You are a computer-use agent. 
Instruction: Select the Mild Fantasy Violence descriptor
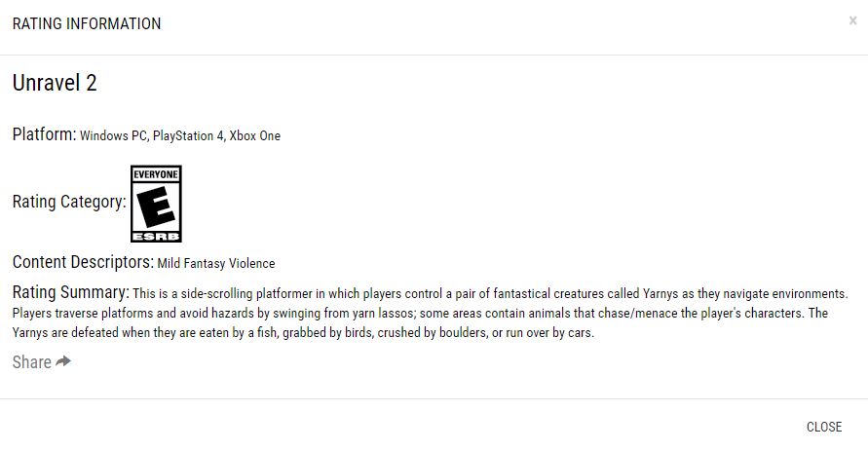coord(216,263)
